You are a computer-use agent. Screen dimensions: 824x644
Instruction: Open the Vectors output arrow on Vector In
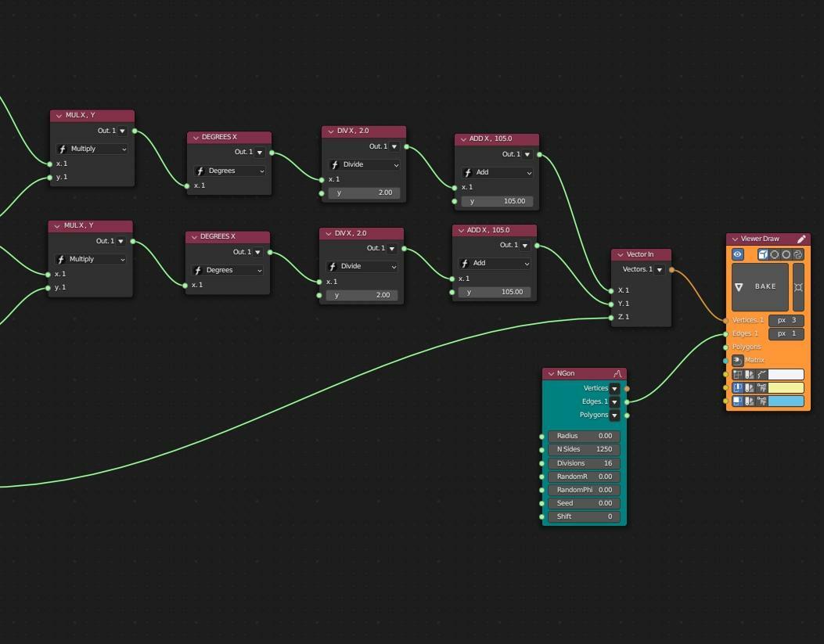click(660, 270)
